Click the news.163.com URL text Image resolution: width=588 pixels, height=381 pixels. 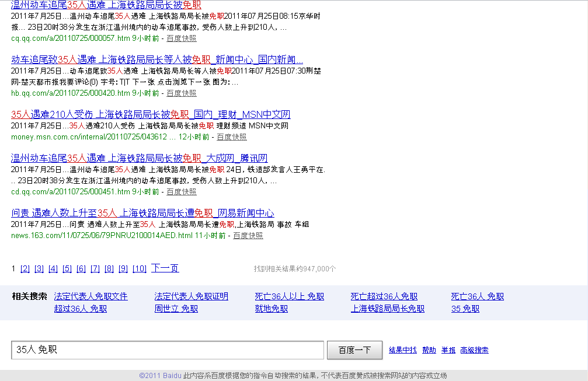pos(102,235)
